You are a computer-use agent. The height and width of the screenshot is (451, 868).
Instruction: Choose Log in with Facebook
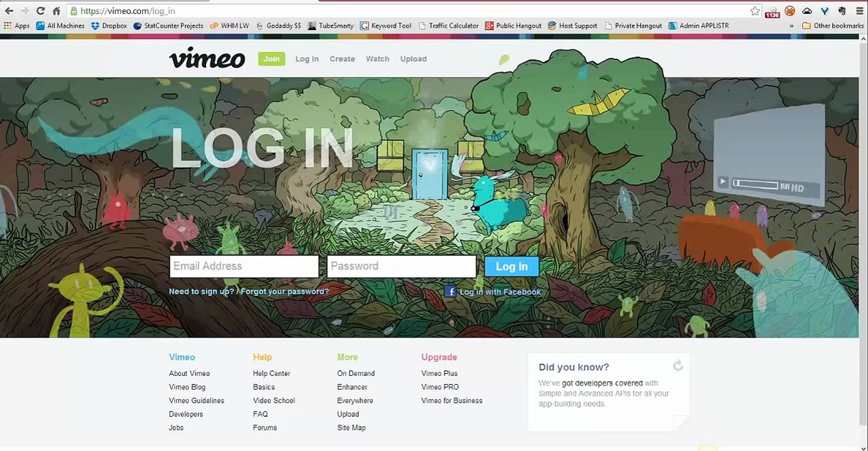[x=500, y=292]
